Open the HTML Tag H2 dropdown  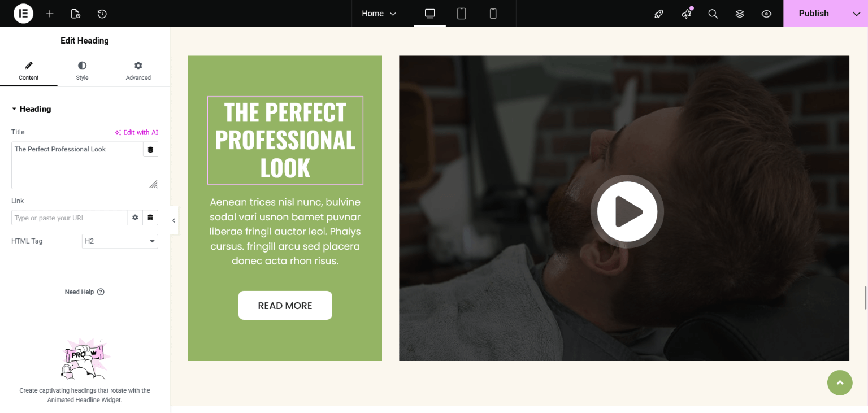[x=120, y=241]
